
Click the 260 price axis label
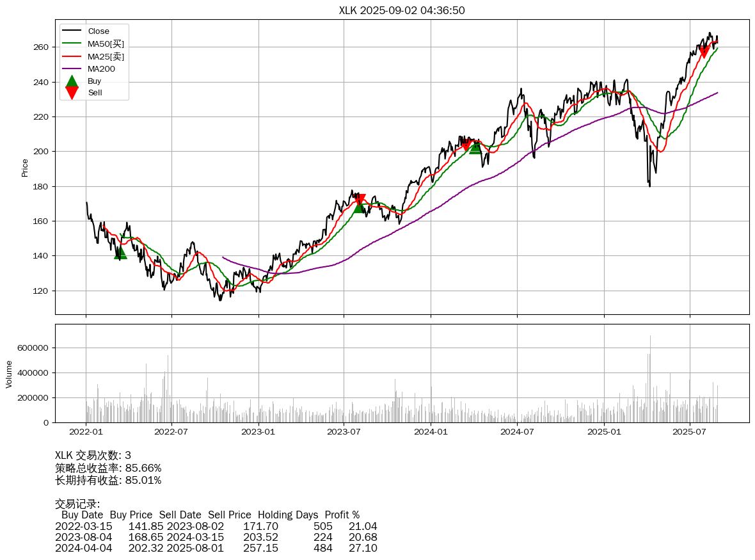[41, 47]
